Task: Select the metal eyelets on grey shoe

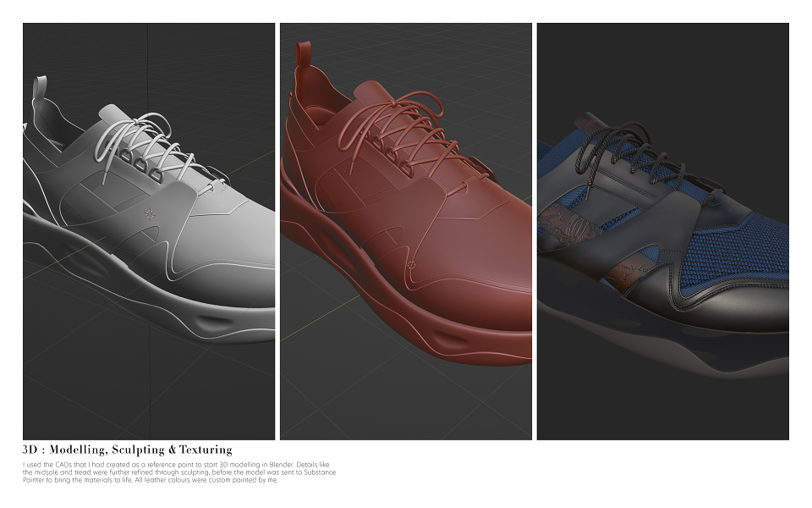Action: 142,166
